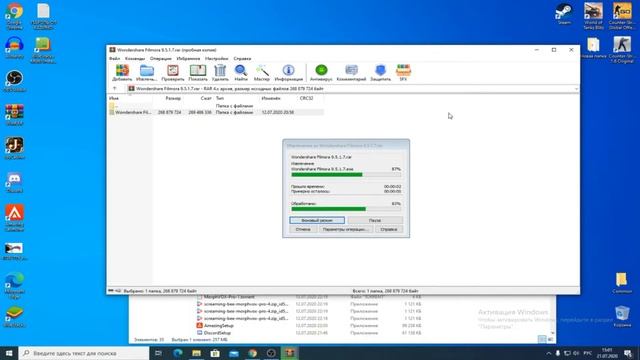The image size is (640, 360).
Task: Open Microsoft Store from the taskbar
Action: (215, 353)
